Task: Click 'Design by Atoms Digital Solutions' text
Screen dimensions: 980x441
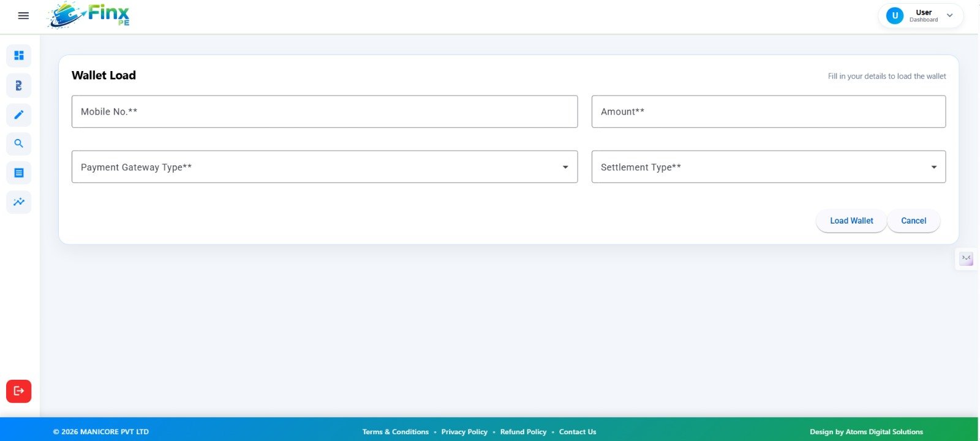Action: pyautogui.click(x=866, y=432)
